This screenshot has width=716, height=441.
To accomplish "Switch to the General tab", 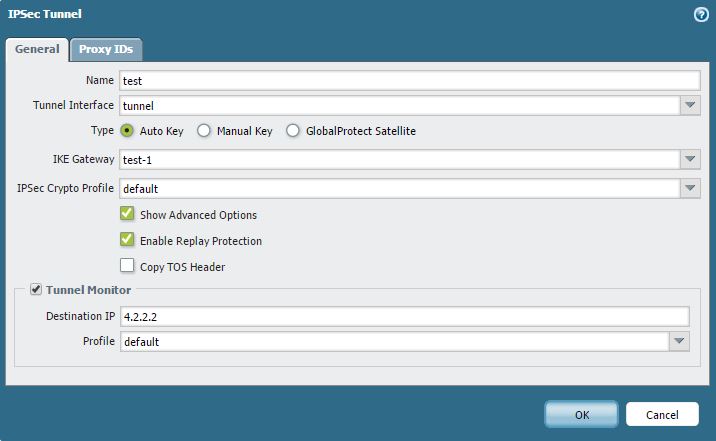I will pyautogui.click(x=37, y=49).
